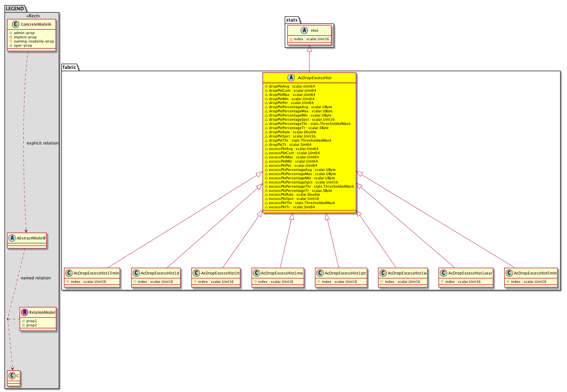Click the 'A' icon beside AcDropExcessHist title
The width and height of the screenshot is (567, 392).
[291, 78]
